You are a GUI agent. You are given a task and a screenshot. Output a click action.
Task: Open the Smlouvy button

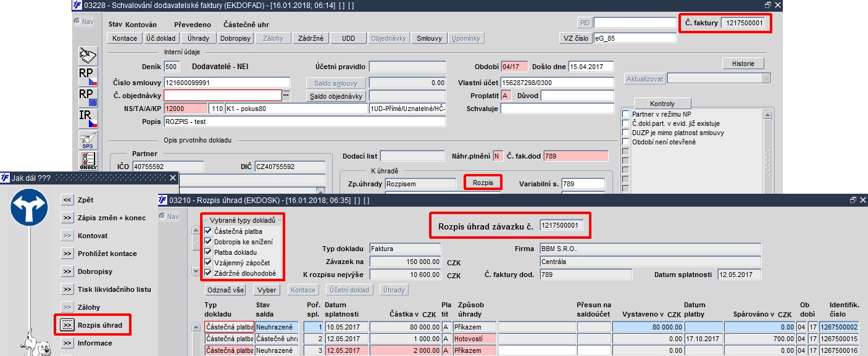pos(429,38)
